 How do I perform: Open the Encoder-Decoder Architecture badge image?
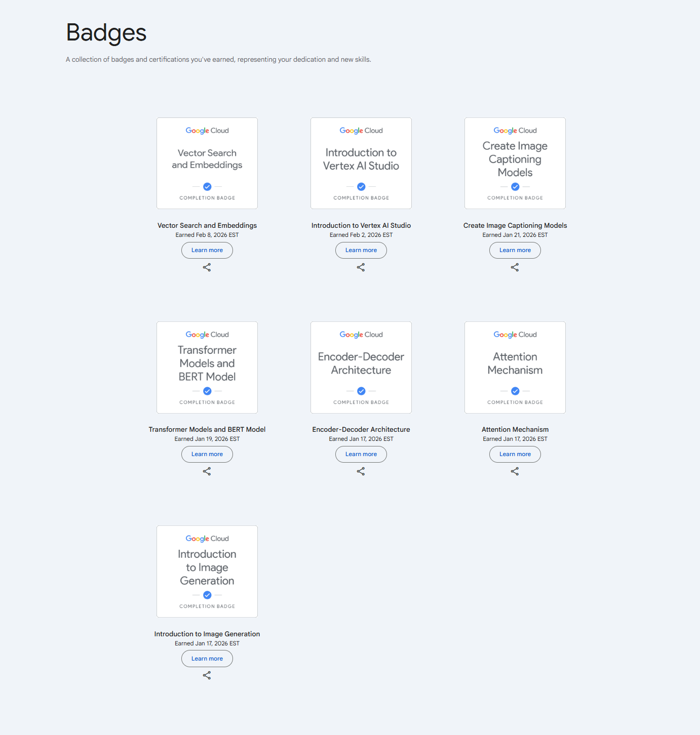(x=361, y=367)
